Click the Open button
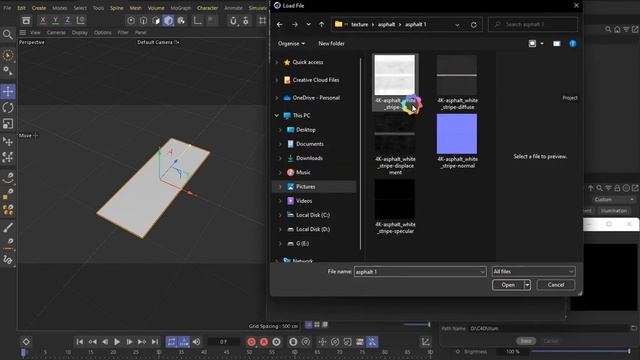Viewport: 640px width, 360px height. coord(508,285)
